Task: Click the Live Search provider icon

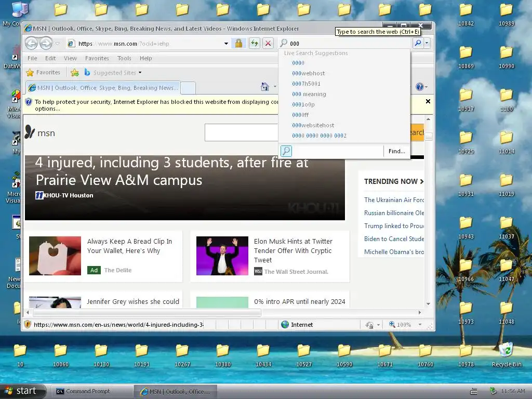Action: pos(286,151)
